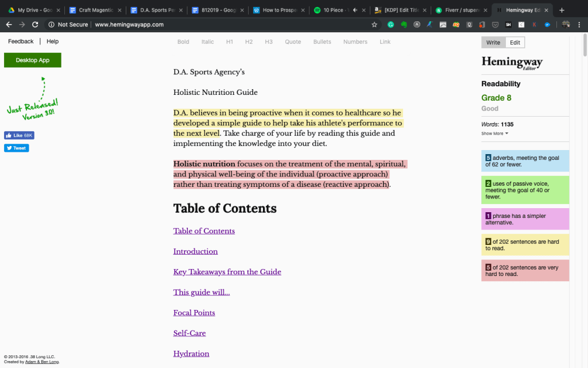Apply Bold formatting from the toolbar
This screenshot has width=588, height=368.
[183, 42]
